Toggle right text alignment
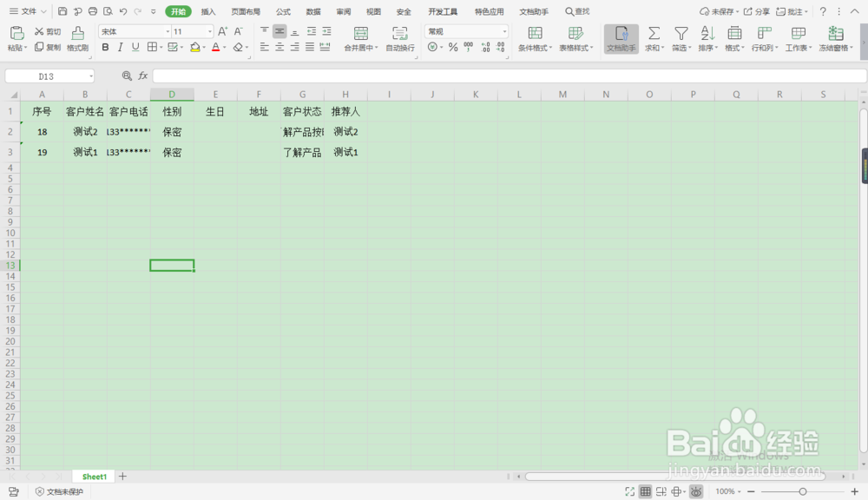The image size is (868, 500). [294, 47]
